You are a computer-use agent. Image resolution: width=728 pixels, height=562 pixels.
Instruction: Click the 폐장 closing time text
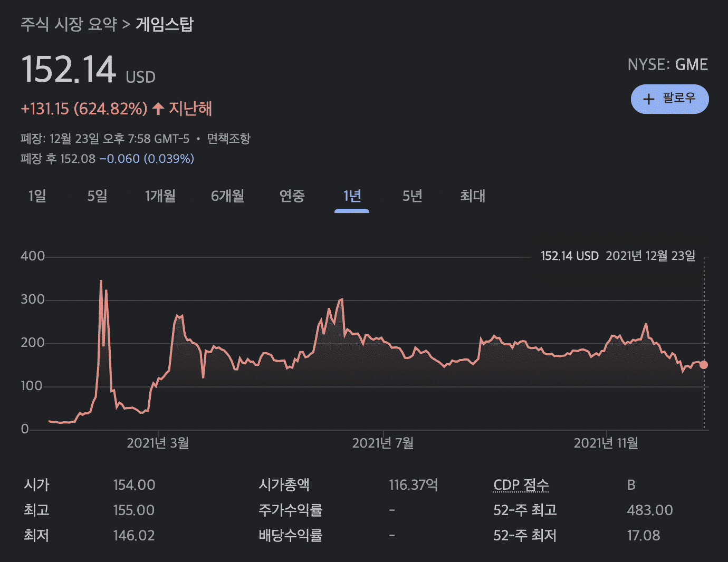pos(105,139)
